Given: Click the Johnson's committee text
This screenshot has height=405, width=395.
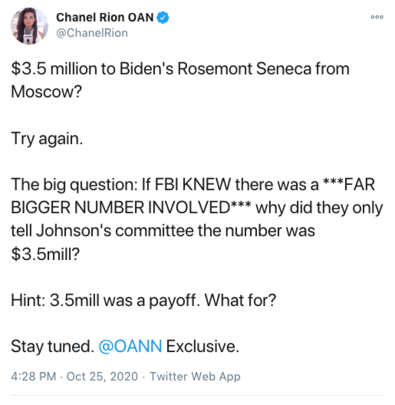Looking at the screenshot, I should tap(115, 231).
